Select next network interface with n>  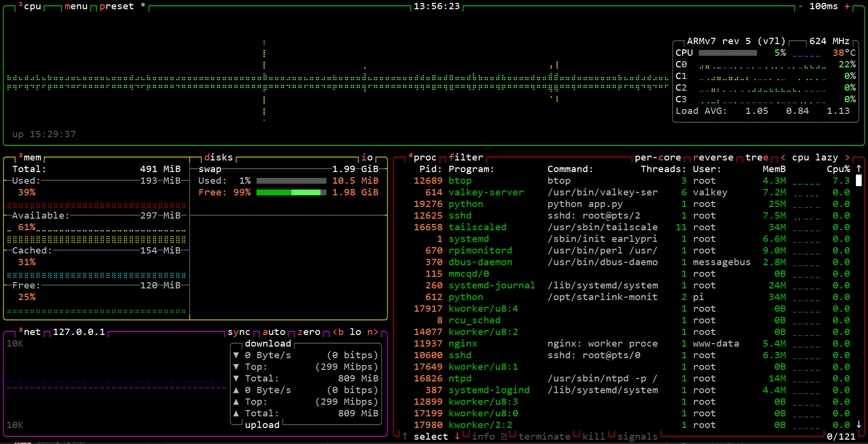372,332
